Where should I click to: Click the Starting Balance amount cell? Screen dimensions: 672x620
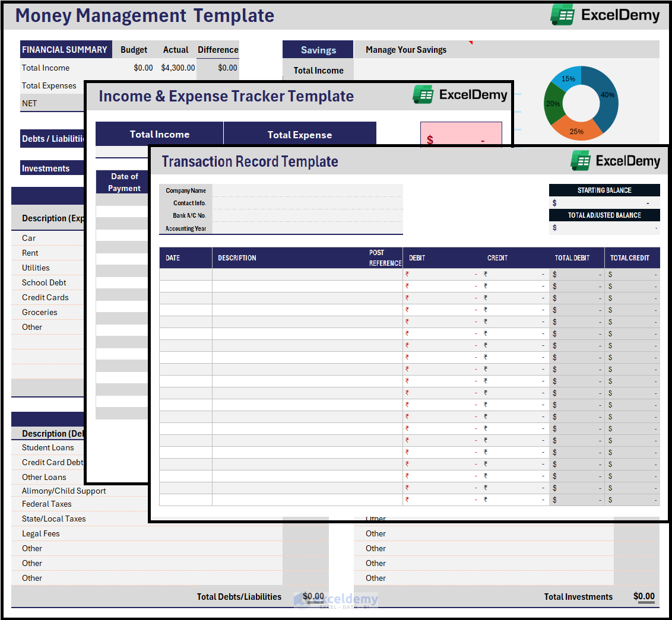click(604, 202)
